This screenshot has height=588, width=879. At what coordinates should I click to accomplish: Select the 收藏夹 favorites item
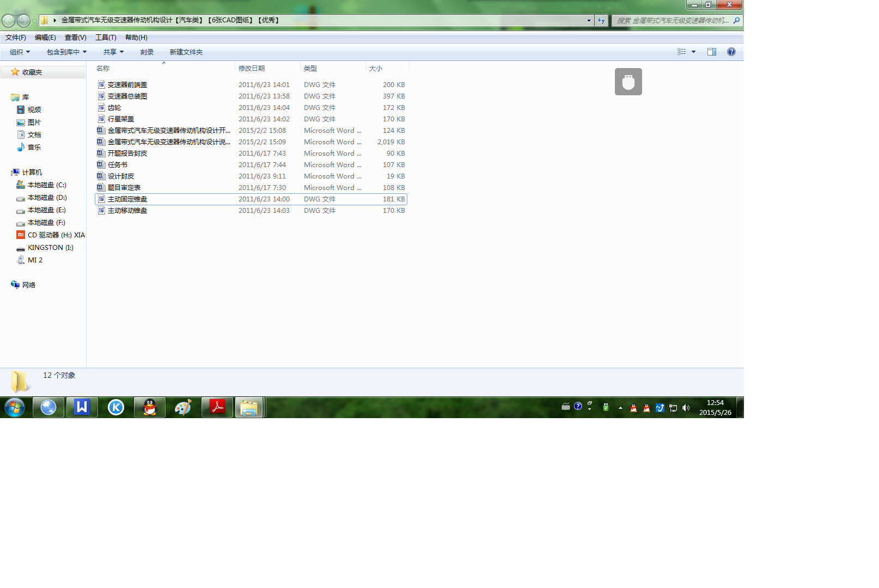43,72
